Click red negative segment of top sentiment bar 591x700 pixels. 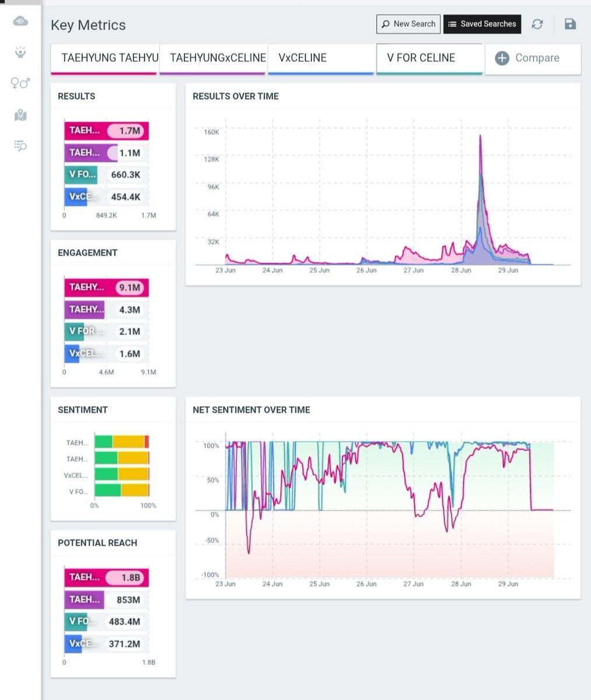147,442
